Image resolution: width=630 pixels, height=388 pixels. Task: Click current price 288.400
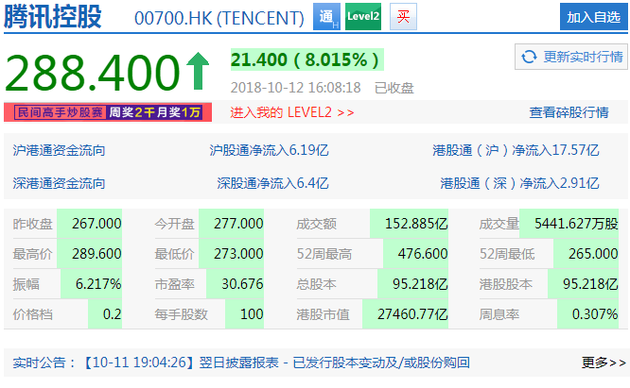pos(92,72)
